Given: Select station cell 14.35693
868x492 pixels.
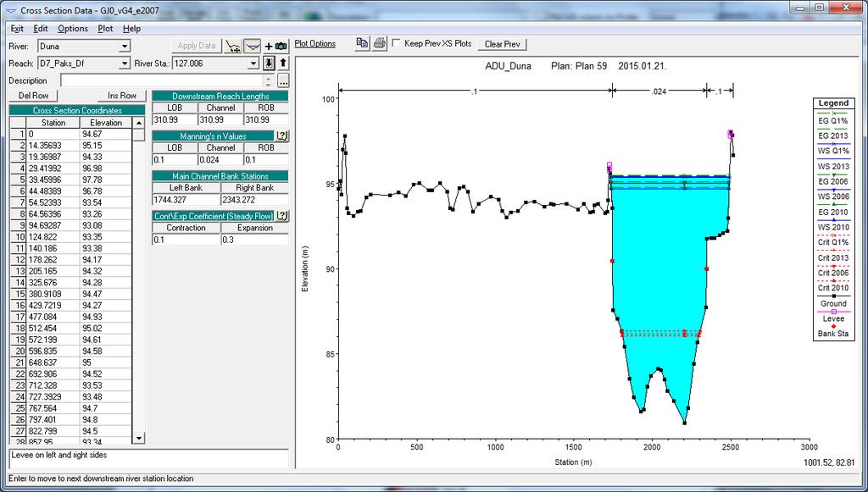Looking at the screenshot, I should 53,146.
